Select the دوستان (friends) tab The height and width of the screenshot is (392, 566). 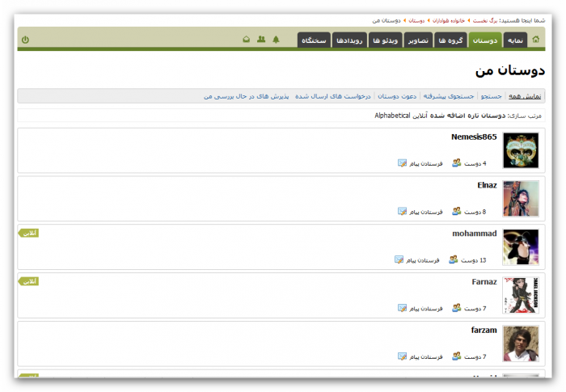(x=485, y=40)
